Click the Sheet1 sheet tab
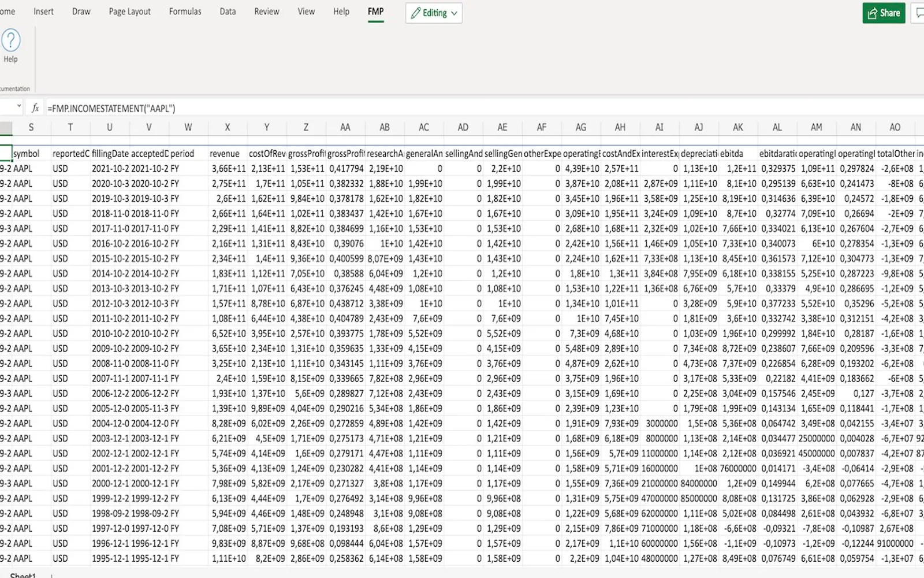924x578 pixels. click(x=23, y=575)
